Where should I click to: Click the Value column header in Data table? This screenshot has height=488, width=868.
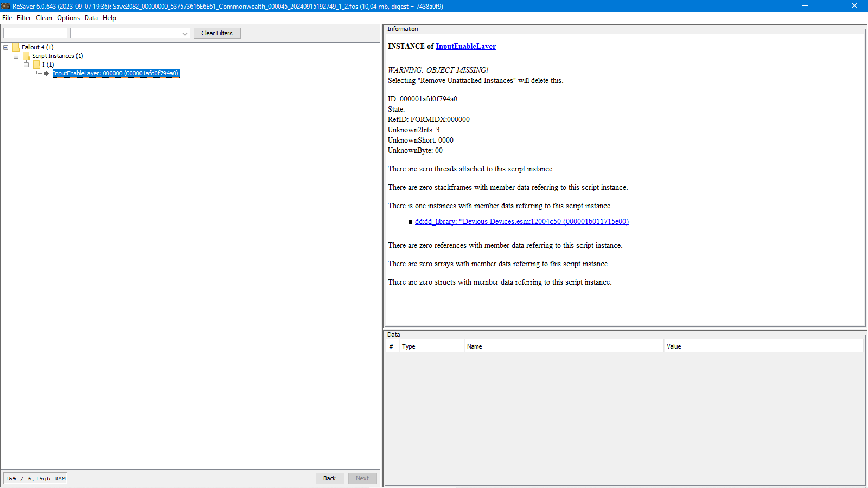tap(674, 346)
